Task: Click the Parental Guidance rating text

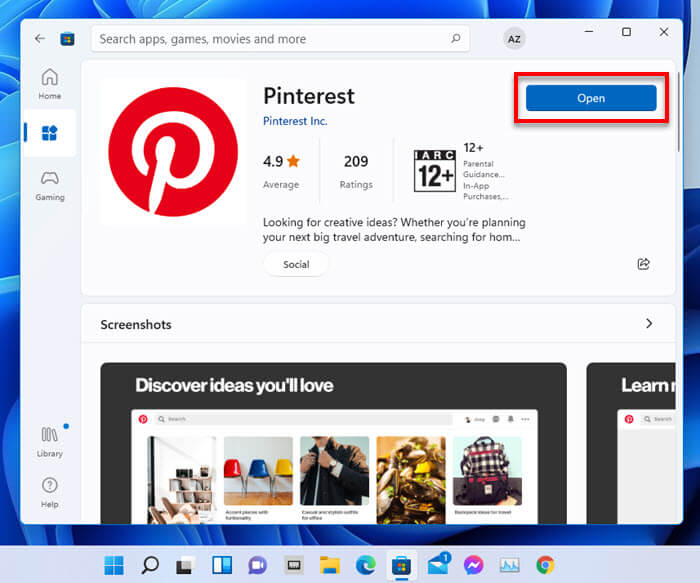Action: click(x=484, y=169)
